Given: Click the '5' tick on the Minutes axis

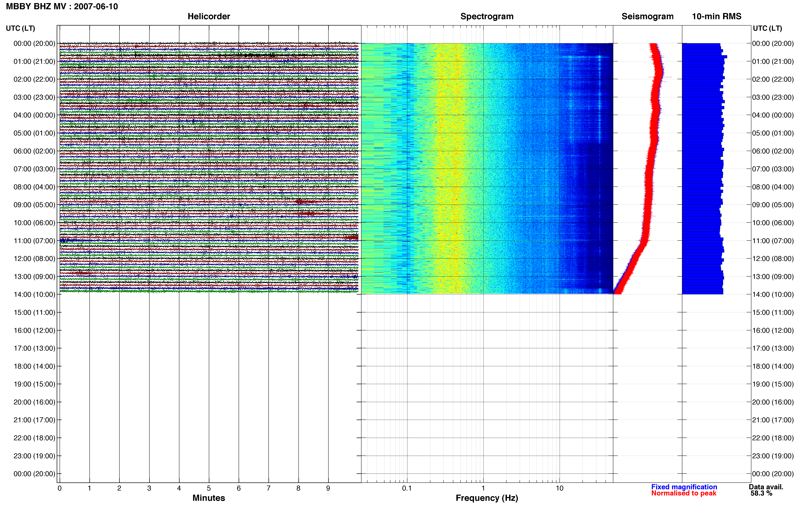Looking at the screenshot, I should click(209, 488).
